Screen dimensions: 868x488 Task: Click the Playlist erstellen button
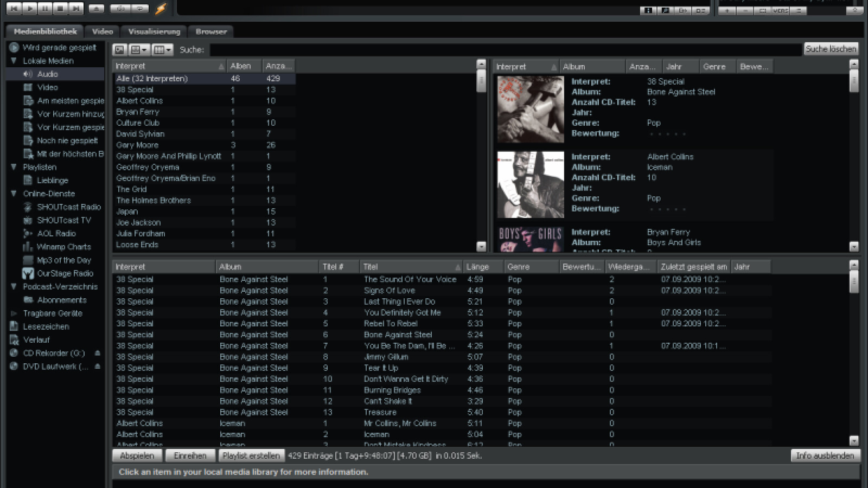[251, 455]
